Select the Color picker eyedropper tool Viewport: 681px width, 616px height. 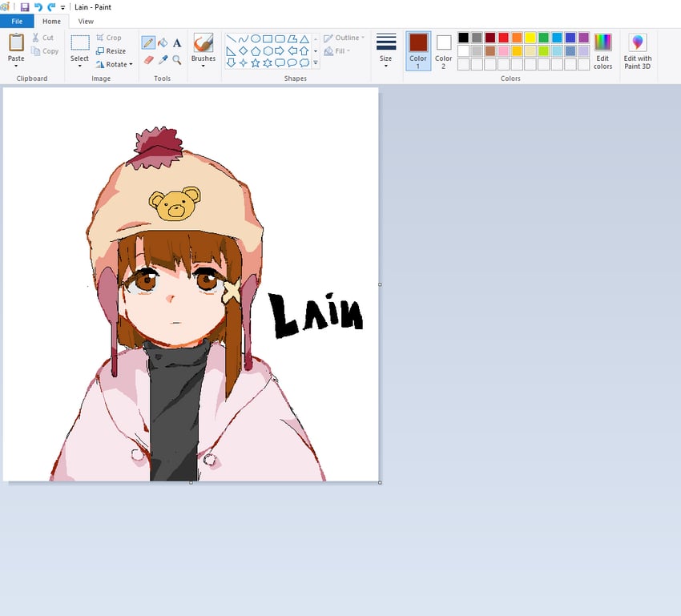[x=163, y=59]
